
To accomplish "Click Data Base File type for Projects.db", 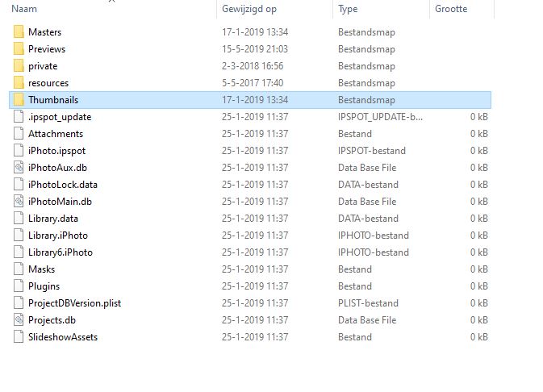I will tap(367, 320).
